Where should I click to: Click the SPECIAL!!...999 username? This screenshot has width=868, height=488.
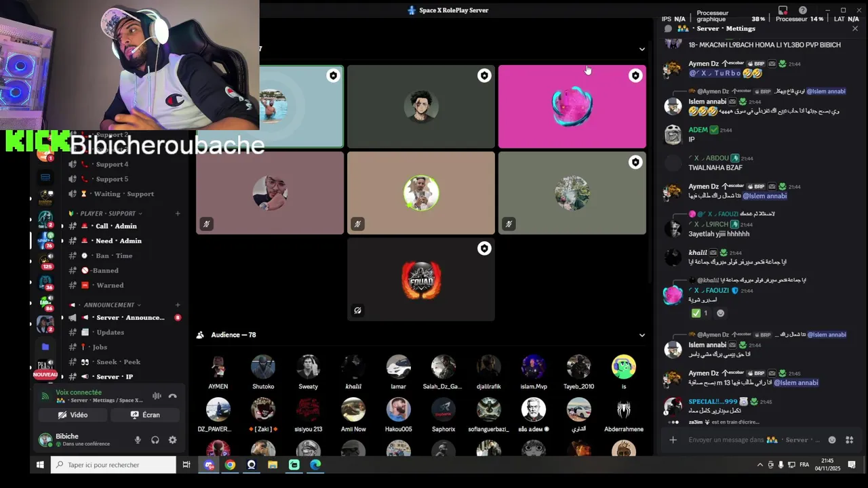[x=713, y=401]
